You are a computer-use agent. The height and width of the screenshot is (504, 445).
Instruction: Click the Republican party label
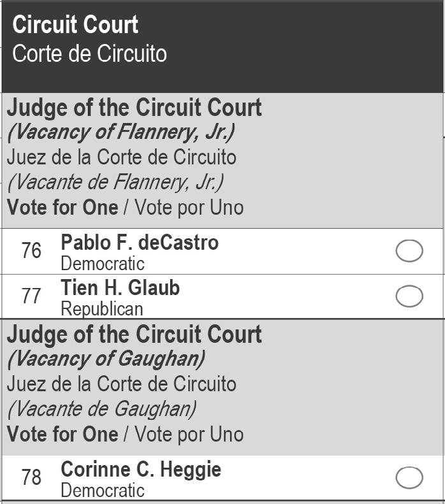102,309
